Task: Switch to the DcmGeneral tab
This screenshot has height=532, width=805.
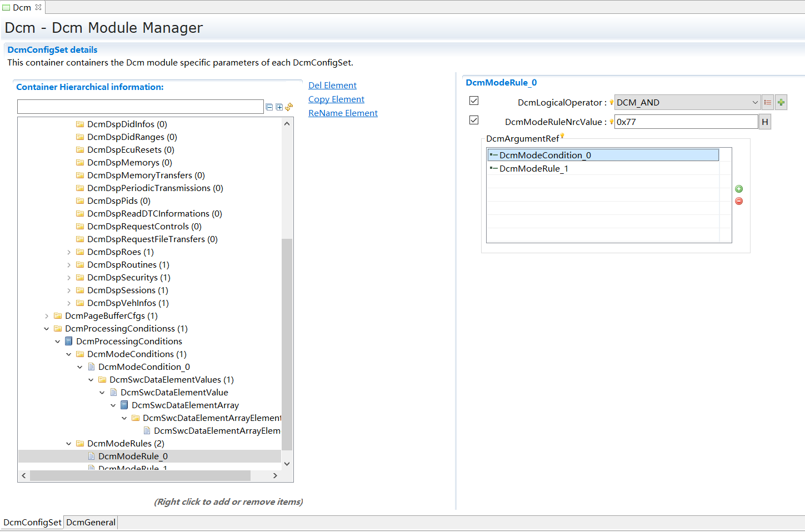Action: (91, 523)
